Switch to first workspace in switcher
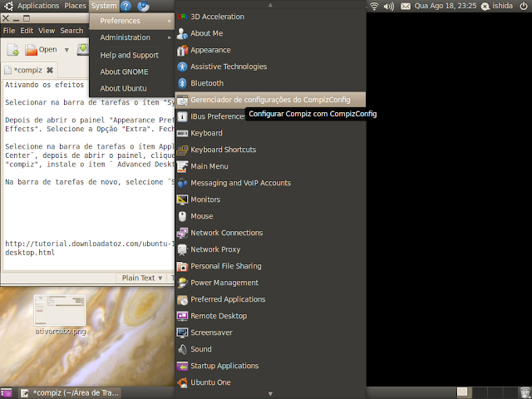Screen dimensions: 532x399 coord(462,392)
